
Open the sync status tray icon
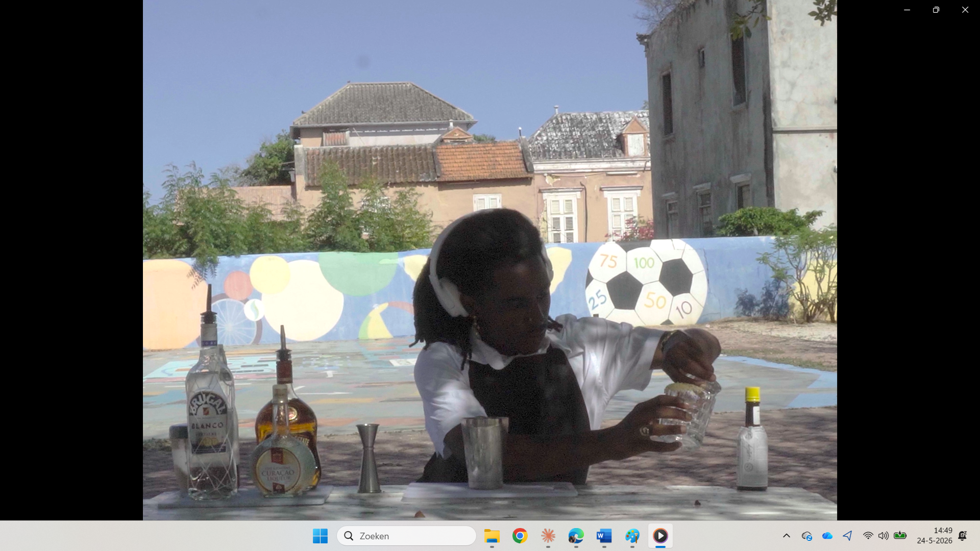pyautogui.click(x=807, y=536)
